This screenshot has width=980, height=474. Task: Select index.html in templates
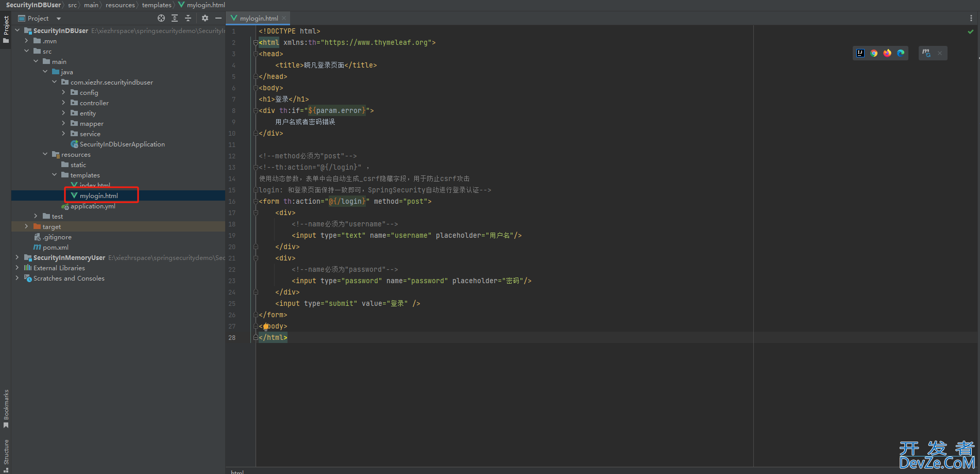pyautogui.click(x=95, y=185)
